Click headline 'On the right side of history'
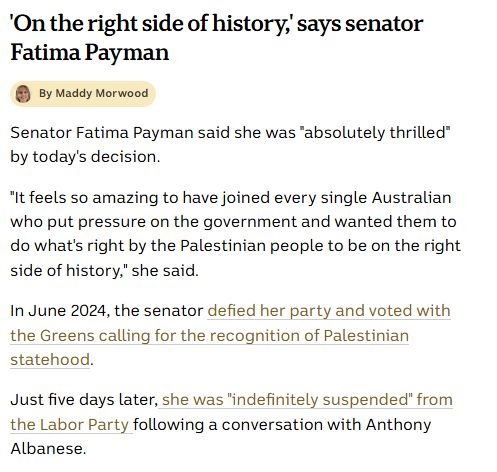The image size is (497, 472). click(x=151, y=24)
